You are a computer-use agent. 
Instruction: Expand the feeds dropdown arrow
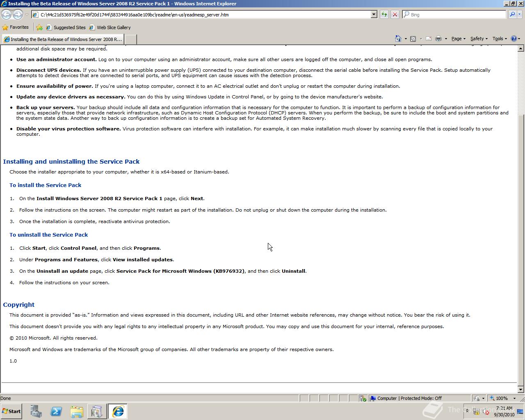click(x=421, y=39)
